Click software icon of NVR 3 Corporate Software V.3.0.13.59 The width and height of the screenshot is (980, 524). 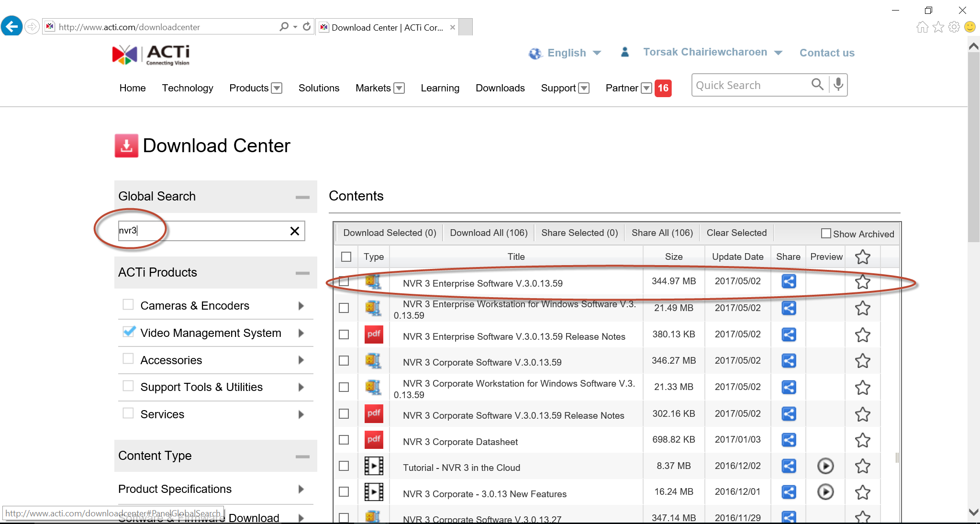(x=373, y=360)
